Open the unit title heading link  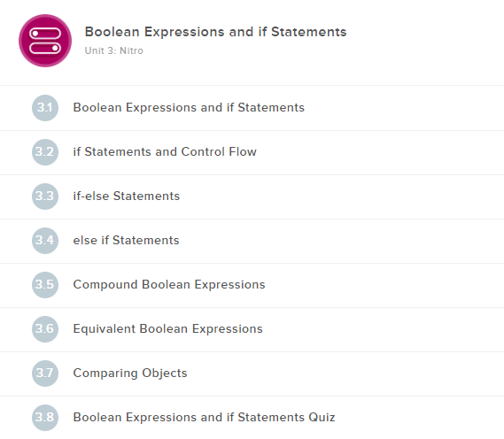coord(215,32)
